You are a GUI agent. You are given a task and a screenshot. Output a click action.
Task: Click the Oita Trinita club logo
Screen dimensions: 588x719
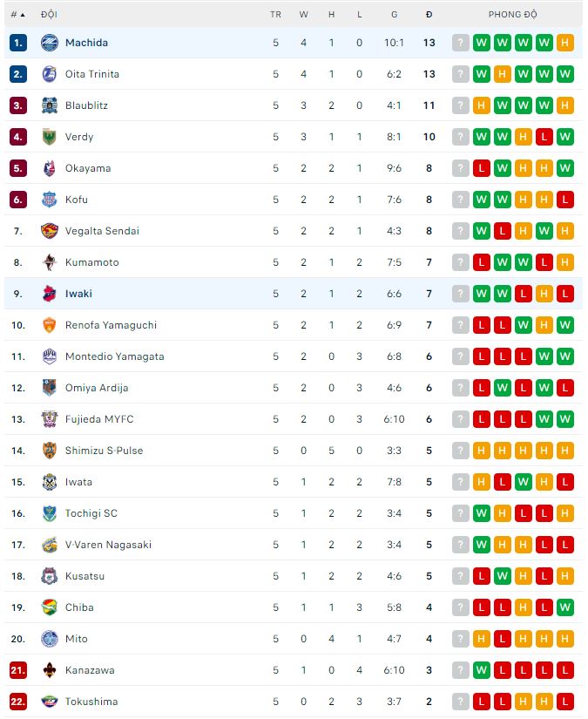49,74
